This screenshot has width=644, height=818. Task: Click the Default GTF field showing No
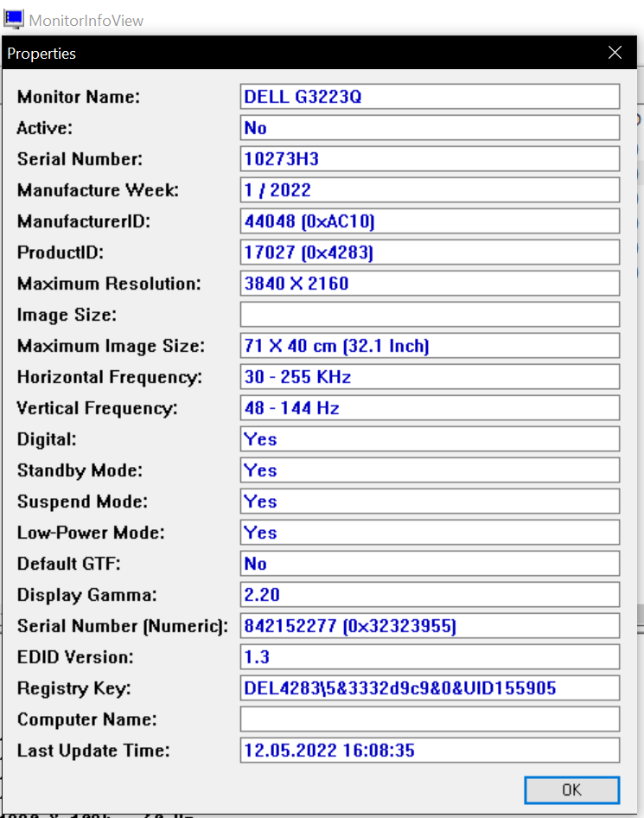(x=430, y=564)
